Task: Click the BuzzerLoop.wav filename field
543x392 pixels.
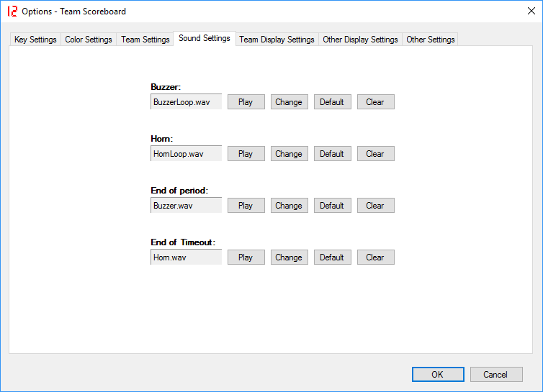Action: [186, 102]
